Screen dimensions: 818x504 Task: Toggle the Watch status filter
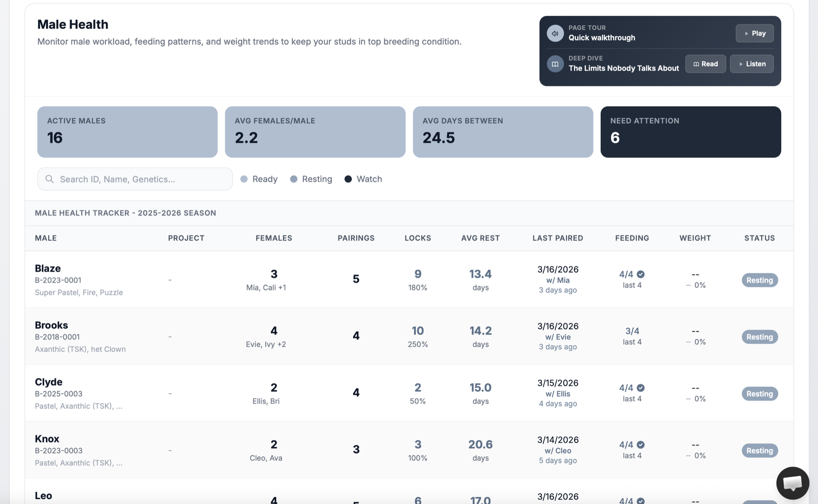click(363, 179)
